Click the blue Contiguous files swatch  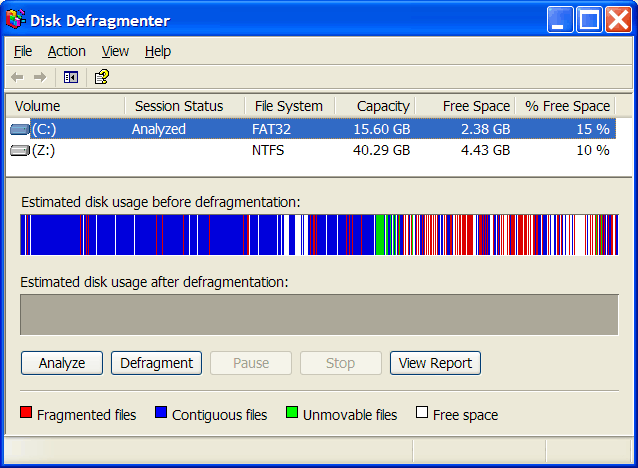(161, 412)
